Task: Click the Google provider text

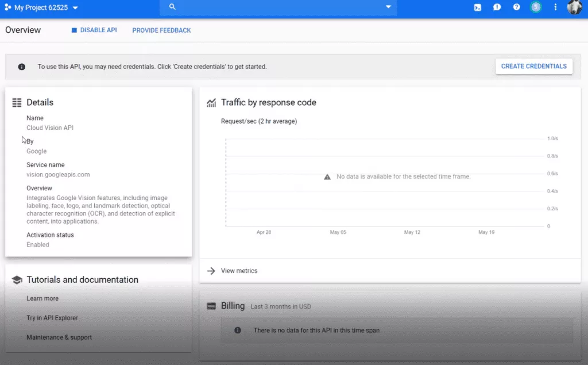Action: [x=36, y=151]
